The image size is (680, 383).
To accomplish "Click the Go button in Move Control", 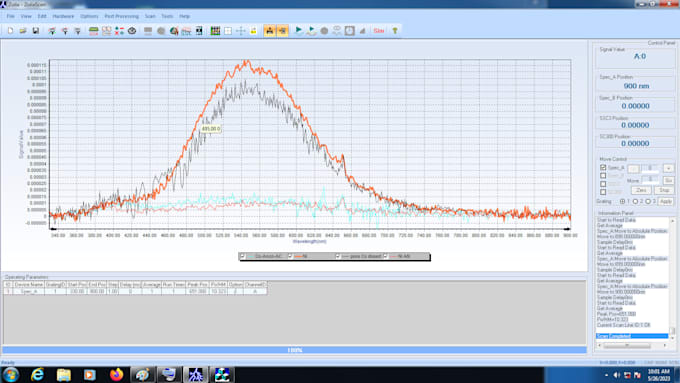I will 668,180.
